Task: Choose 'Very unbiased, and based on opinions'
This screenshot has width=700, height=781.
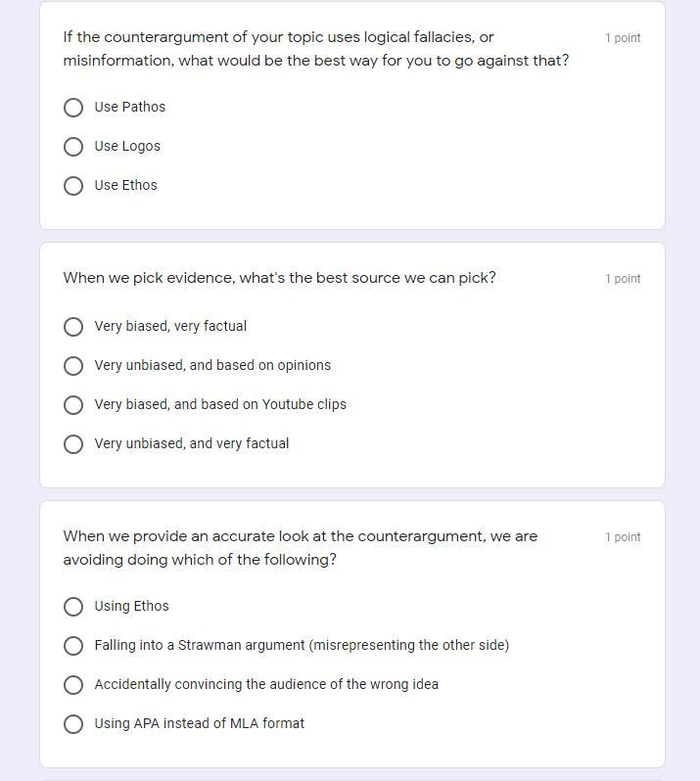Action: point(73,366)
